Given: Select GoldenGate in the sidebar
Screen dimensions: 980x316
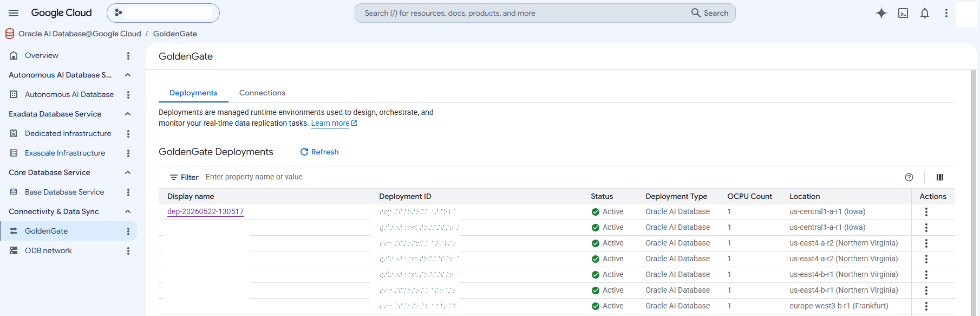Looking at the screenshot, I should (46, 231).
